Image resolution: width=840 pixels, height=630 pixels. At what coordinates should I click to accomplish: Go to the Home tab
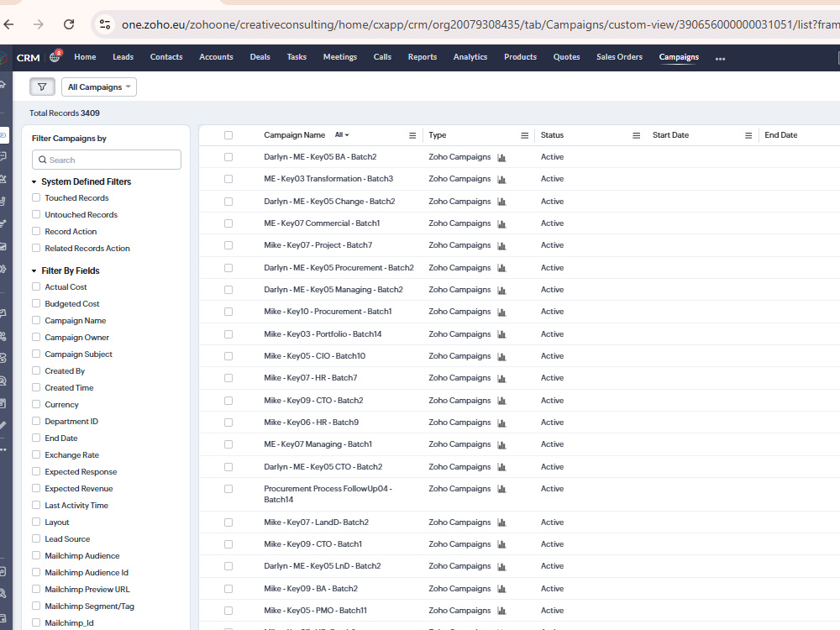[85, 57]
